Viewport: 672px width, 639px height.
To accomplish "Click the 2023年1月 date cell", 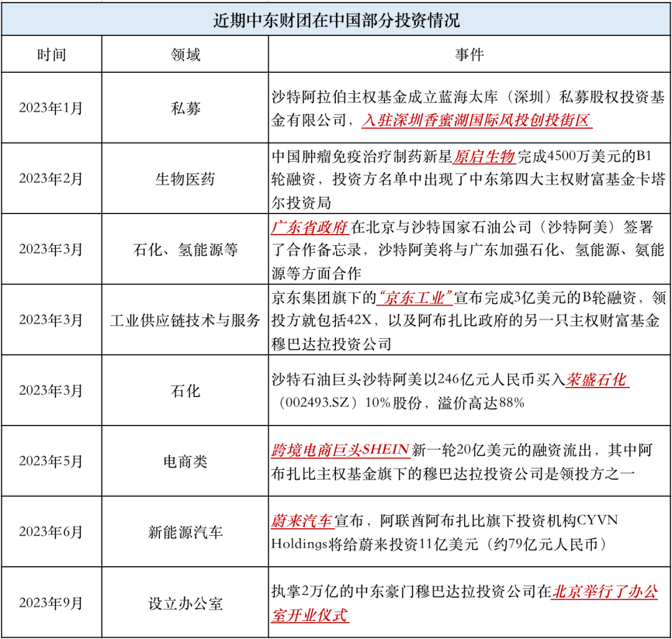I will coord(50,108).
